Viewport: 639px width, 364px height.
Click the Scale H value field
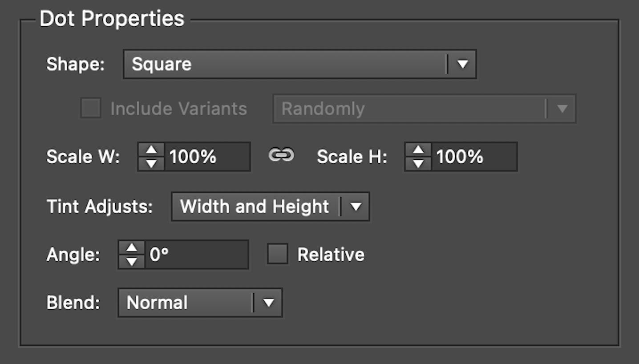(474, 157)
